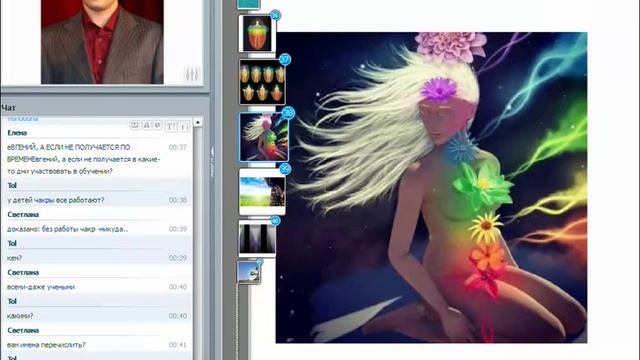The width and height of the screenshot is (640, 360).
Task: Click the chat panel vertical scrollbar track
Action: [198, 245]
